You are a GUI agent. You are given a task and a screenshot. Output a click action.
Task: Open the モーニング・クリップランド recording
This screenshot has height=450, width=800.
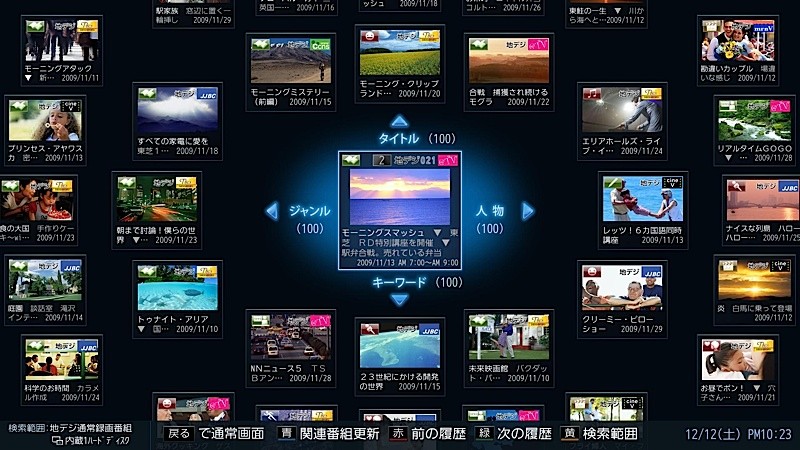[x=399, y=64]
